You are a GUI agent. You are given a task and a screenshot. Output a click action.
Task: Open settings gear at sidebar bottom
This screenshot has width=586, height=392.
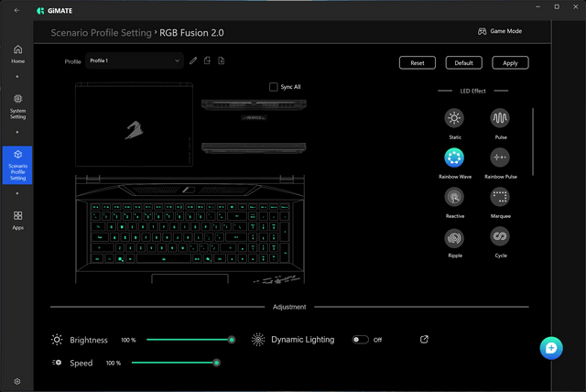click(17, 381)
